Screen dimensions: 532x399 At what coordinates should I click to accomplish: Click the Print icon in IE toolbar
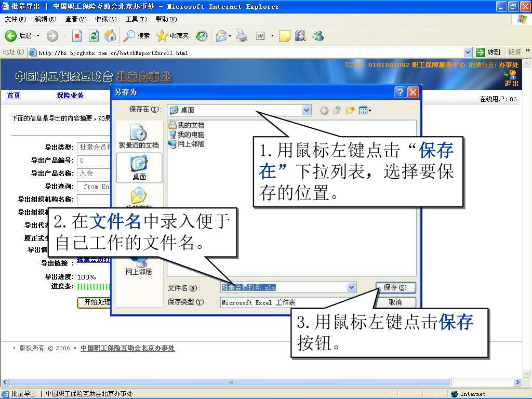coord(242,36)
